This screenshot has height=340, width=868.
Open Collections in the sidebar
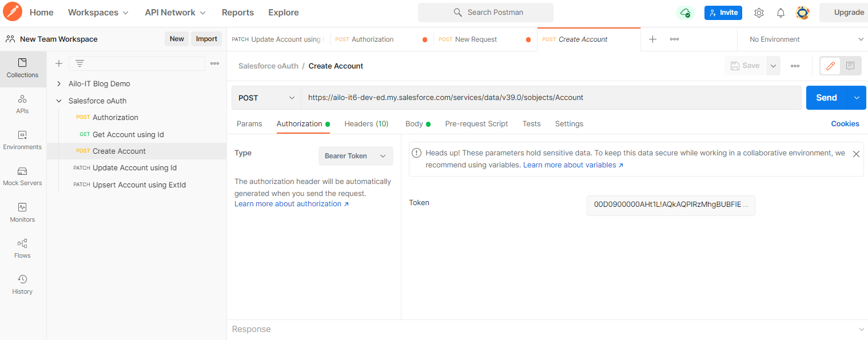pyautogui.click(x=23, y=69)
